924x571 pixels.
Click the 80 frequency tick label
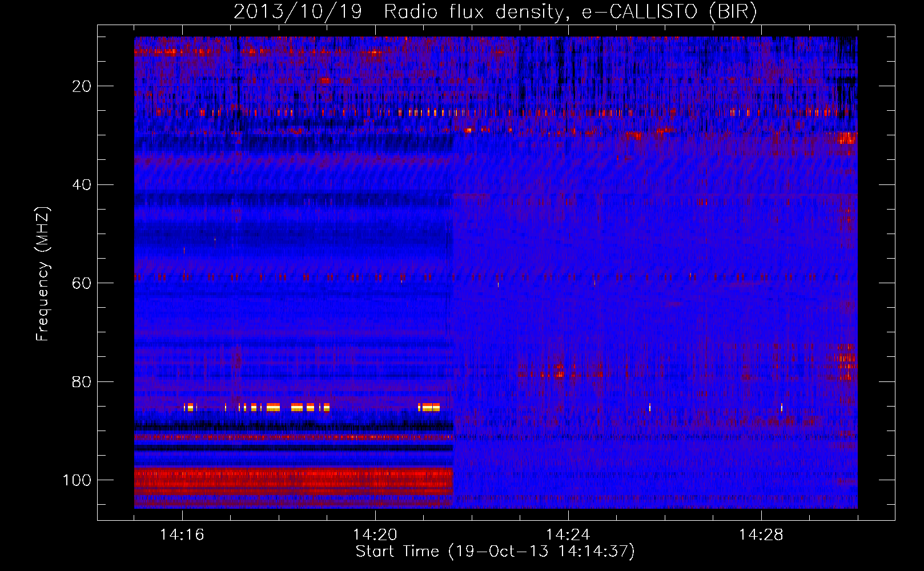point(82,381)
